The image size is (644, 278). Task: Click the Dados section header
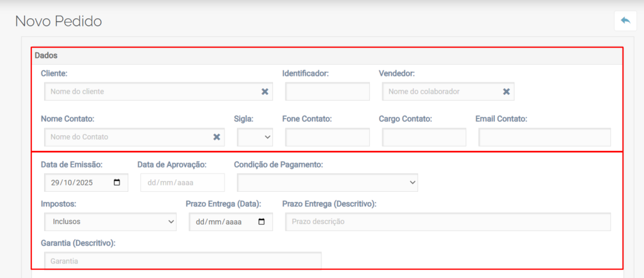tap(47, 56)
